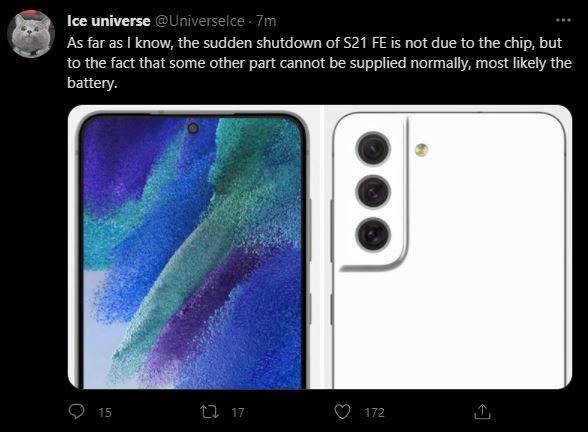Click the punch-hole selfie camera on the display

193,128
